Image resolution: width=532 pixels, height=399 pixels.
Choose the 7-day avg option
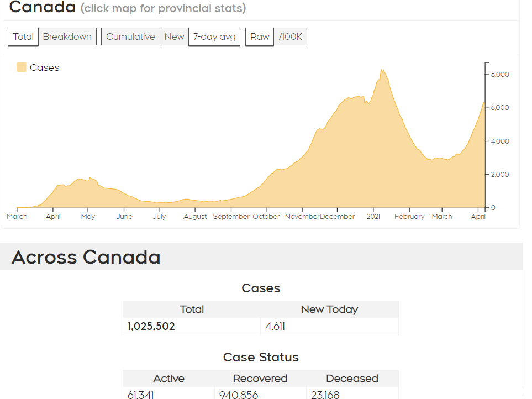click(214, 36)
